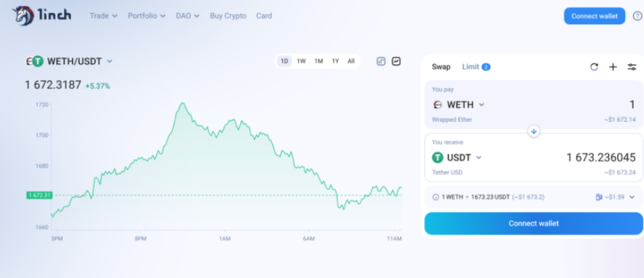Flip pay and receive tokens arrow
644x278 pixels.
point(534,131)
